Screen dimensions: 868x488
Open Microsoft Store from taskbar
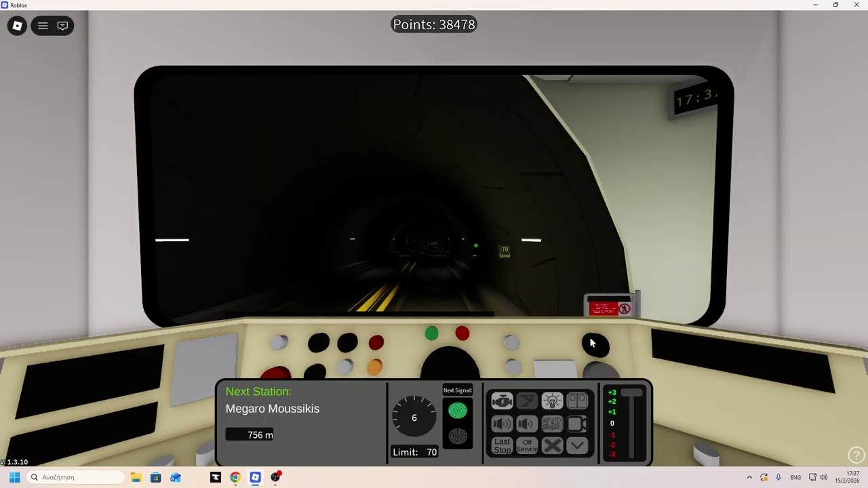[155, 477]
